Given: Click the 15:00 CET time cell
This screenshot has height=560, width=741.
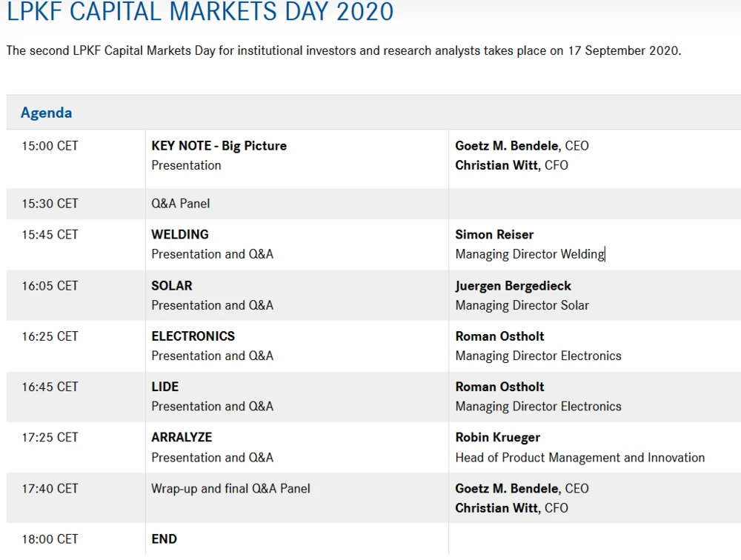Looking at the screenshot, I should click(x=50, y=146).
